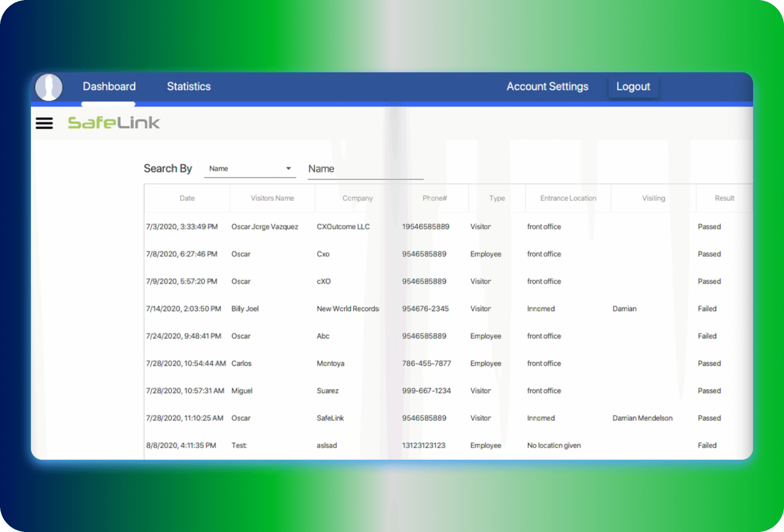Click the Entrance Location column header
This screenshot has height=532, width=784.
(x=568, y=198)
